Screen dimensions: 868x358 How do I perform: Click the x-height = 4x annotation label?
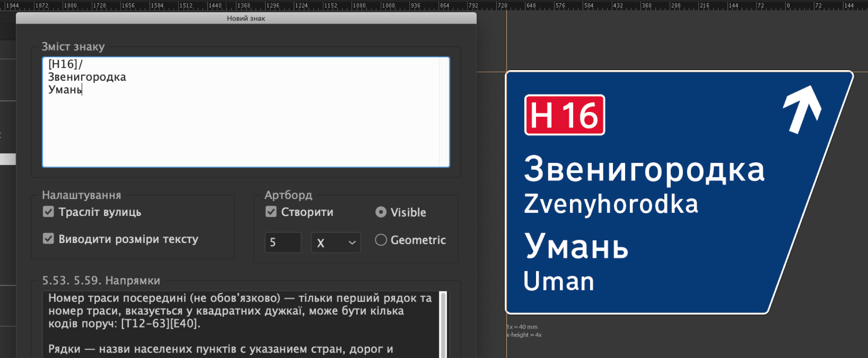click(524, 335)
